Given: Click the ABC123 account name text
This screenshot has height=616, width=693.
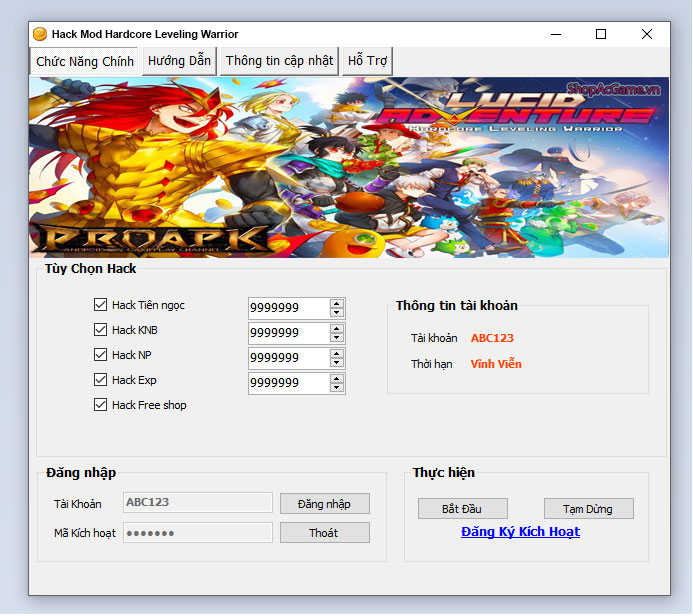Looking at the screenshot, I should click(492, 338).
